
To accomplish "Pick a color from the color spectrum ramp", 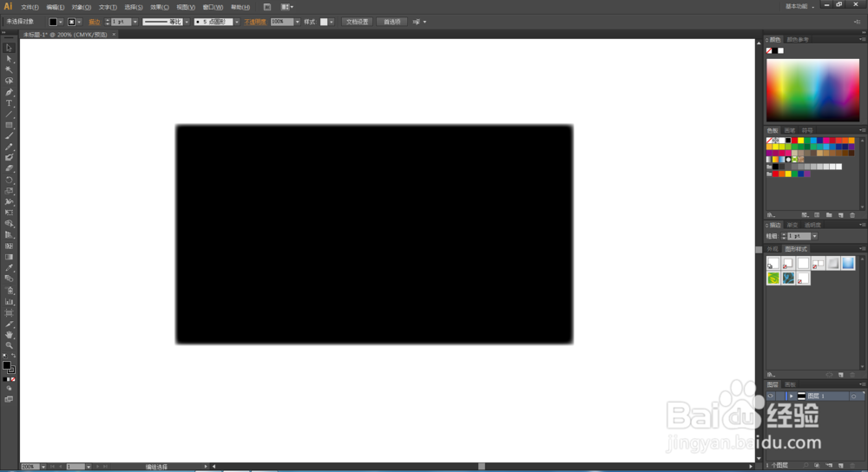I will pyautogui.click(x=812, y=90).
